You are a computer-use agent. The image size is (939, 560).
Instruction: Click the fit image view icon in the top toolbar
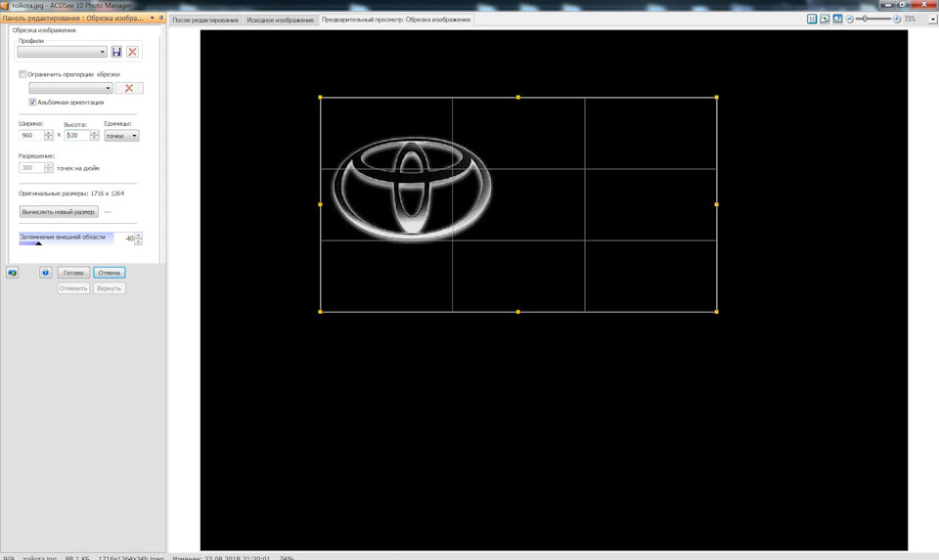pos(825,20)
